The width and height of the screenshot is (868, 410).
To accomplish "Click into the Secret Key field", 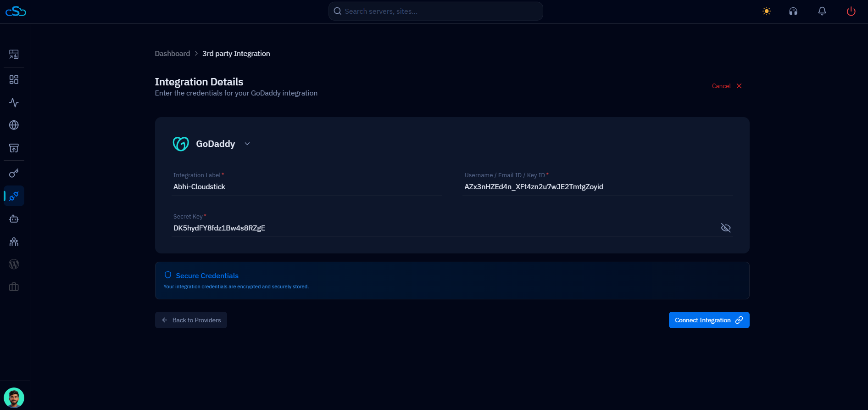I will coord(444,228).
